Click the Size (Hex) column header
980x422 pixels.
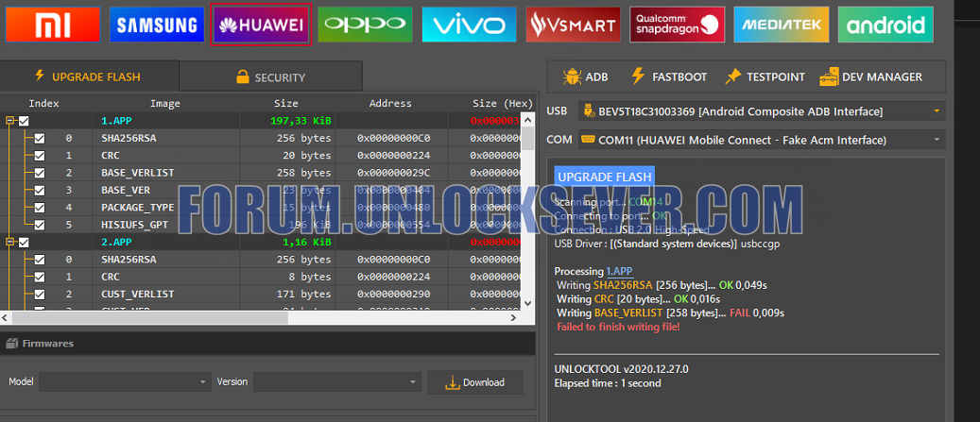(503, 103)
